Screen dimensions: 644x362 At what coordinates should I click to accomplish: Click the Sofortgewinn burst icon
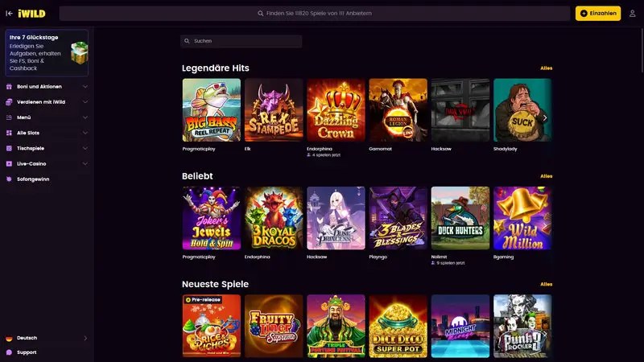9,179
